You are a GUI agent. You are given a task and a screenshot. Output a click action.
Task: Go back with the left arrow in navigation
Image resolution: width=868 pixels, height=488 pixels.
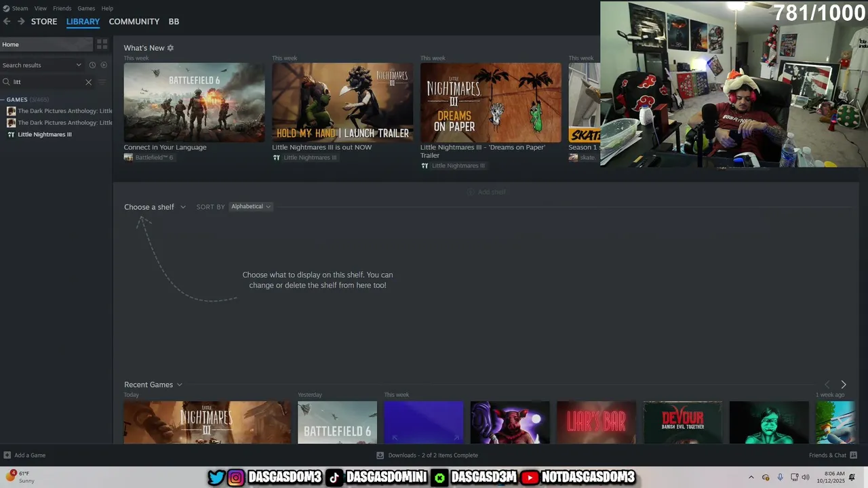tap(7, 22)
